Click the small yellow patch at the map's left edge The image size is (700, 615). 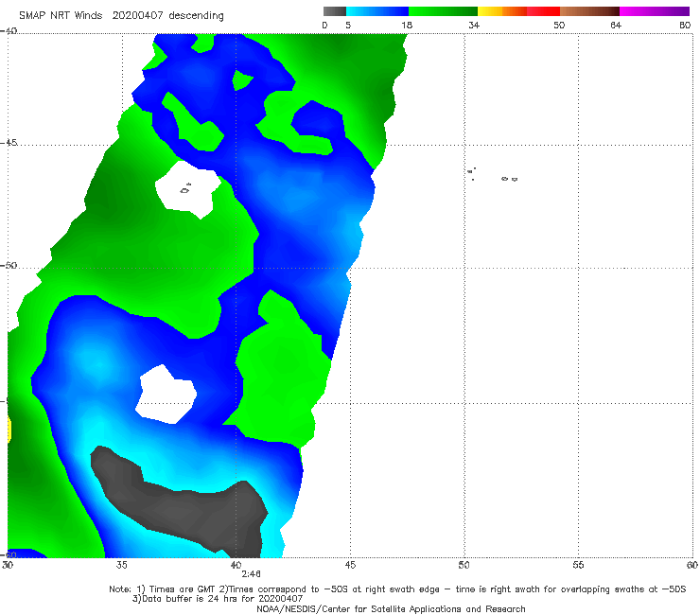click(9, 430)
